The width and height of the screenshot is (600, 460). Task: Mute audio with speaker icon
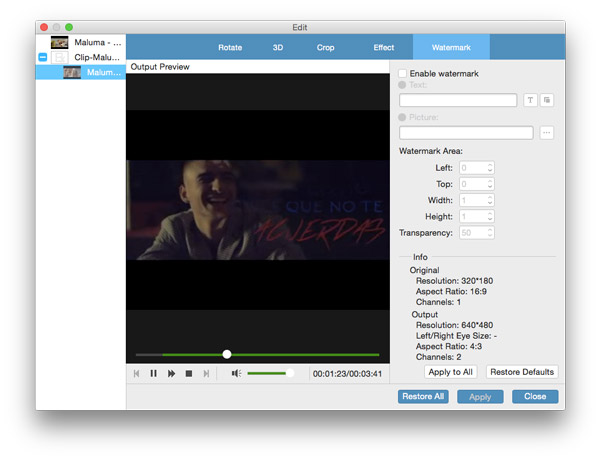236,373
